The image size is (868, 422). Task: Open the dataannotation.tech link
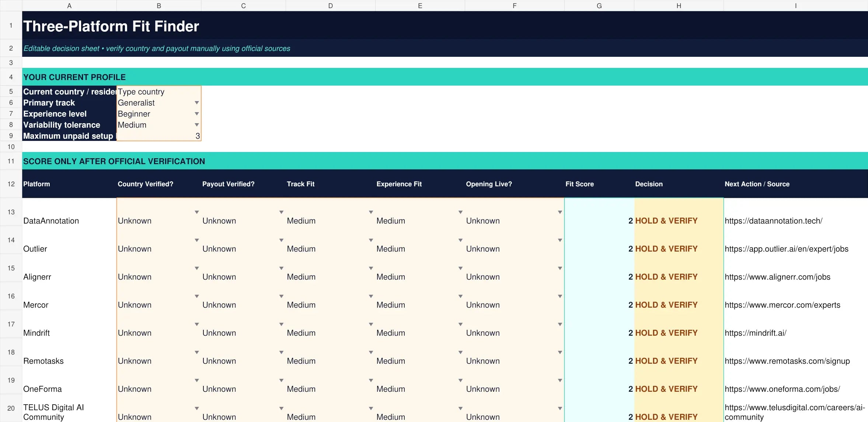pos(773,221)
